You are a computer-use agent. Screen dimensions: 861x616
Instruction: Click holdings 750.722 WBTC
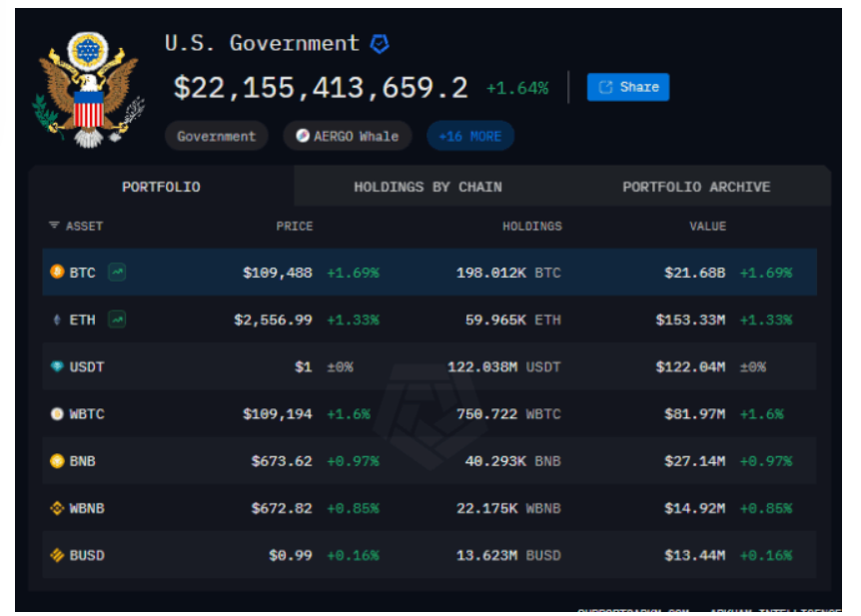tap(508, 414)
